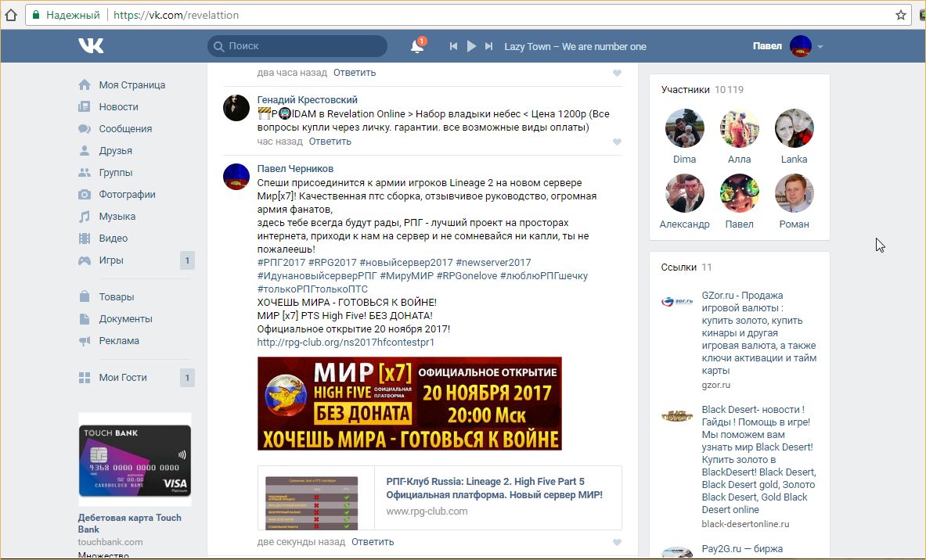Screen dimensions: 926x560
Task: Open member Lanka's avatar
Action: coord(794,128)
